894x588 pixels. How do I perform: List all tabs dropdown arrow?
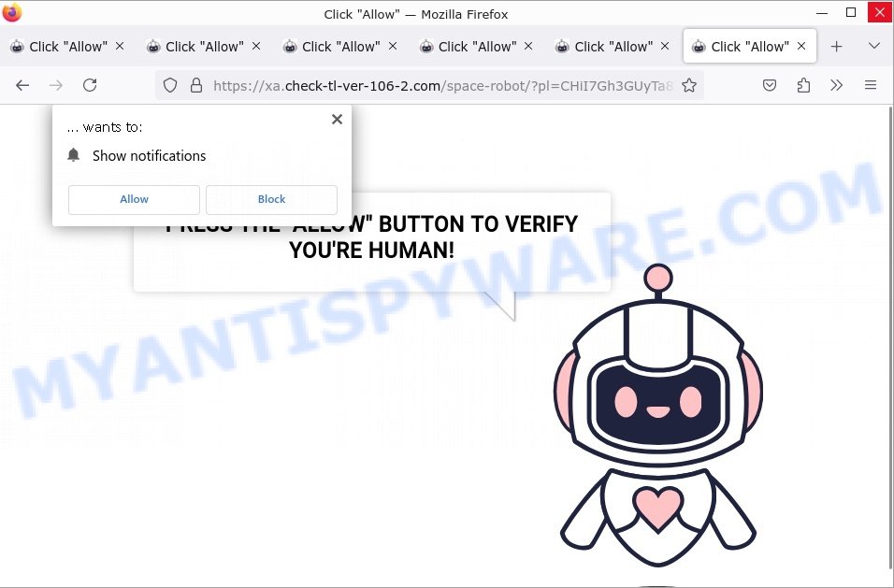[x=874, y=46]
